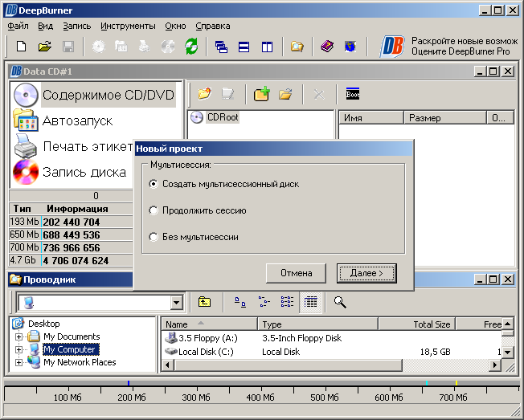Switch Проводник to list view
Image resolution: width=524 pixels, height=420 pixels.
point(287,302)
